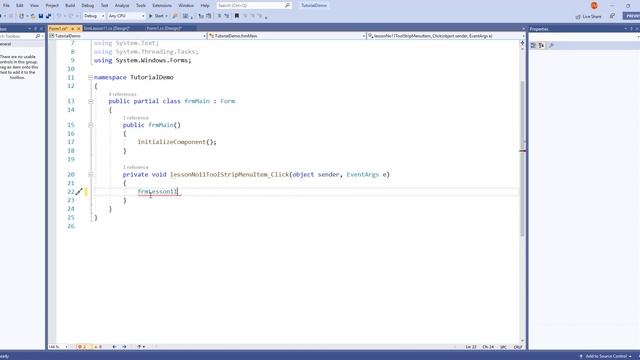Click the increase indent toolbar icon
This screenshot has height=360, width=640.
[209, 16]
